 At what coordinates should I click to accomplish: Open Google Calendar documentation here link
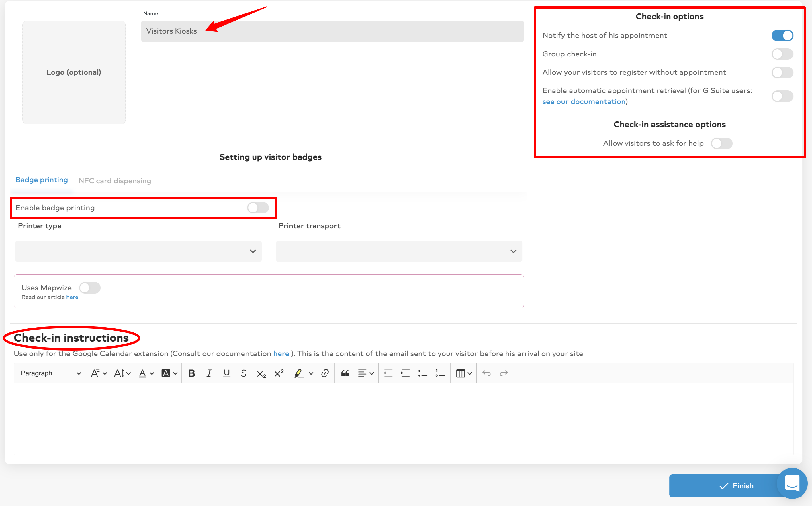click(x=281, y=353)
